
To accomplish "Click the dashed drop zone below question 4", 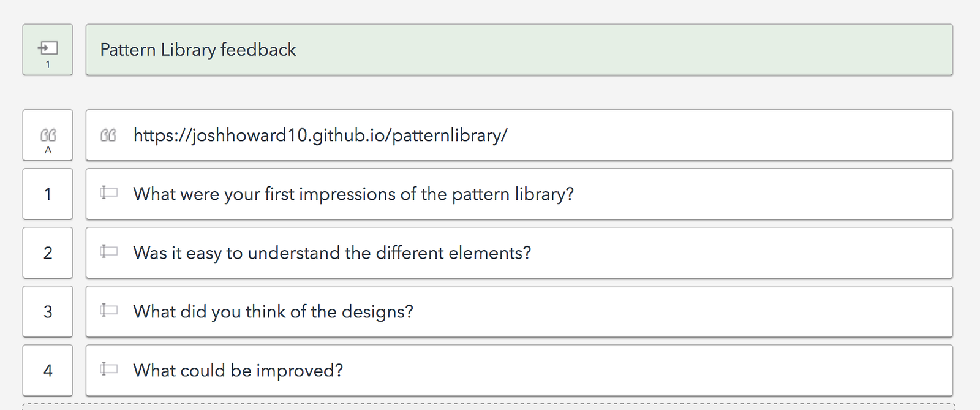I will tap(488, 406).
